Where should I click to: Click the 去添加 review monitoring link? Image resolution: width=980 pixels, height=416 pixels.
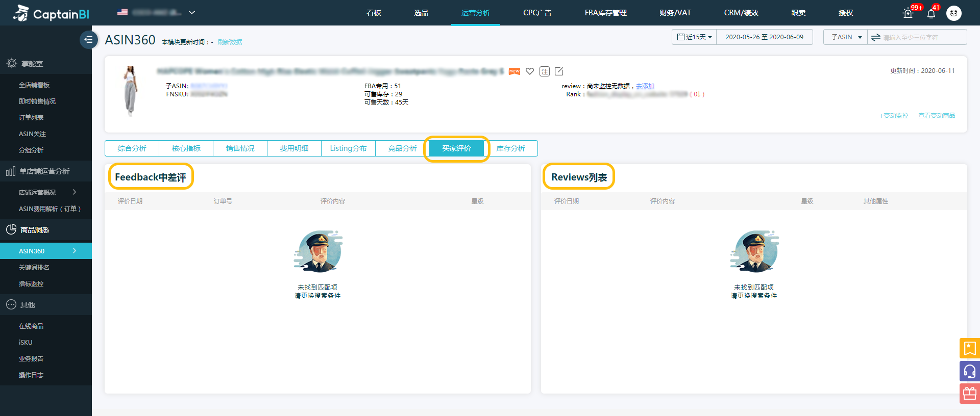pos(645,86)
